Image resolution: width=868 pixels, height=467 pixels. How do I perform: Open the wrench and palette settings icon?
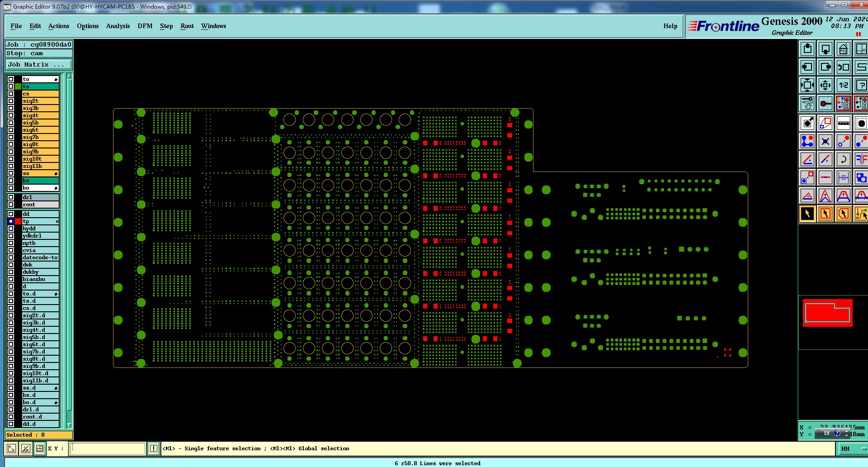click(x=807, y=103)
